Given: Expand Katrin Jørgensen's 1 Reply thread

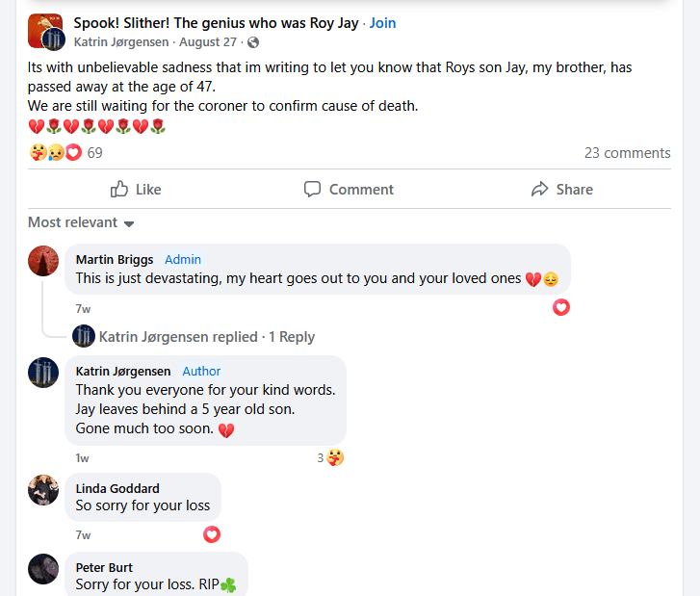Looking at the screenshot, I should pos(206,337).
